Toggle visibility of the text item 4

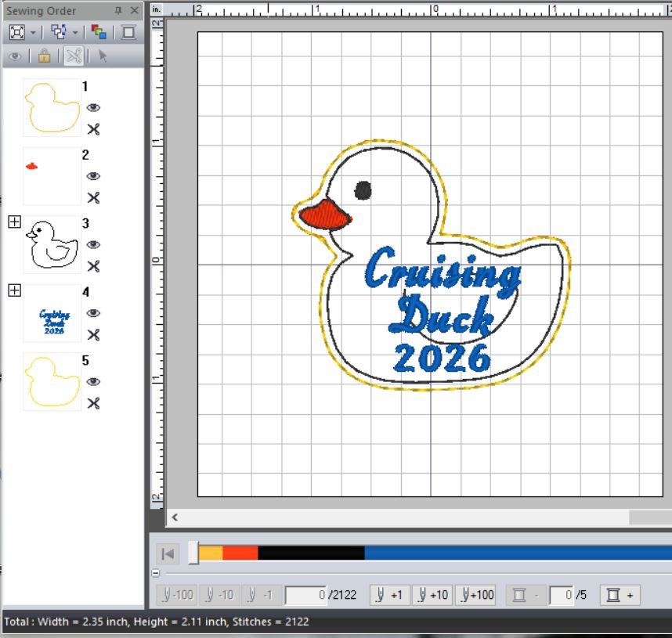93,313
